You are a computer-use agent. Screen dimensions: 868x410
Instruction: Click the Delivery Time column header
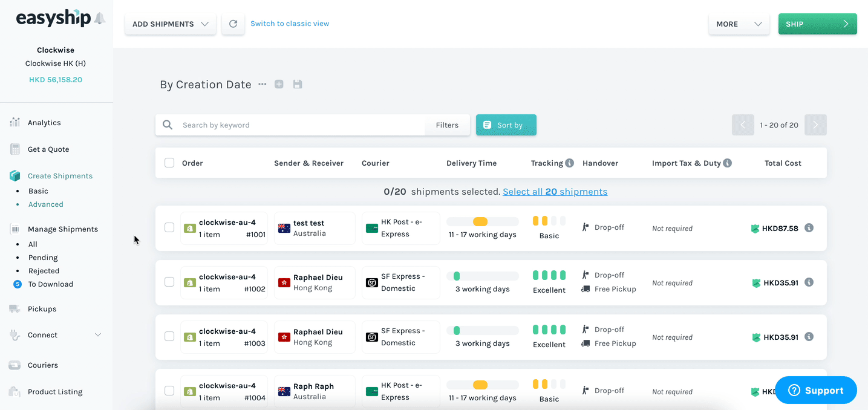pos(471,163)
